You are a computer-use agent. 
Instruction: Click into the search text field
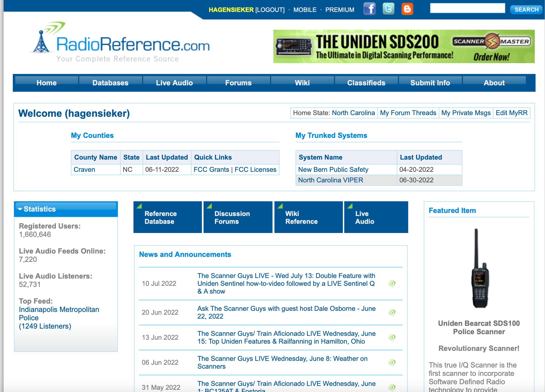(467, 8)
